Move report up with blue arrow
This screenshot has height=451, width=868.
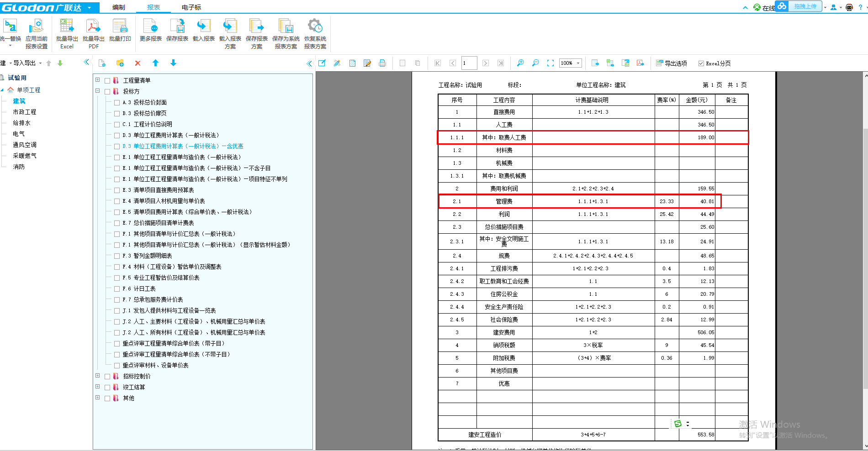(x=155, y=63)
